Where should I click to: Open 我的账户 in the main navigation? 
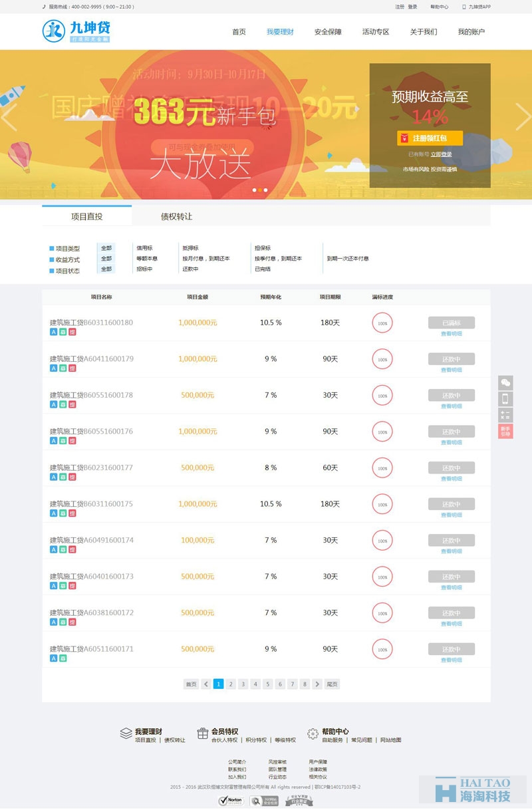pos(471,32)
